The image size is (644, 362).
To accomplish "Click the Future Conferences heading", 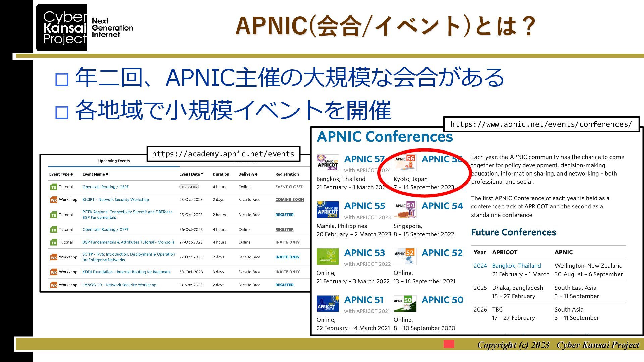I will click(x=514, y=232).
